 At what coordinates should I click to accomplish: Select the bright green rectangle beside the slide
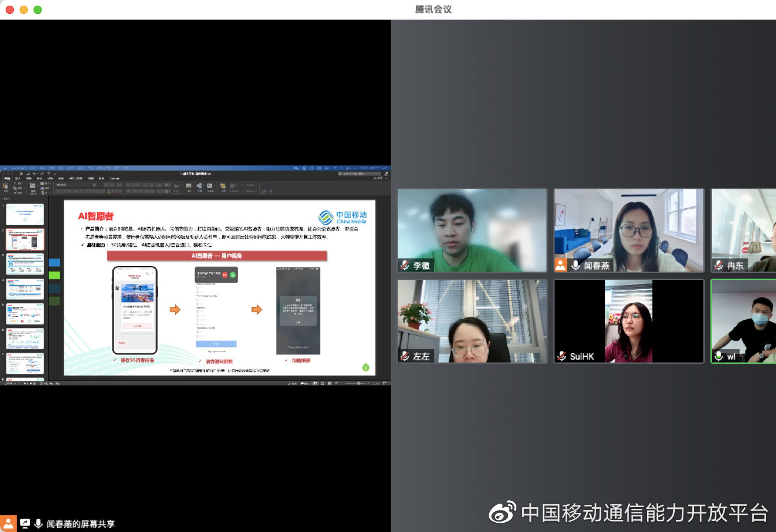point(54,275)
